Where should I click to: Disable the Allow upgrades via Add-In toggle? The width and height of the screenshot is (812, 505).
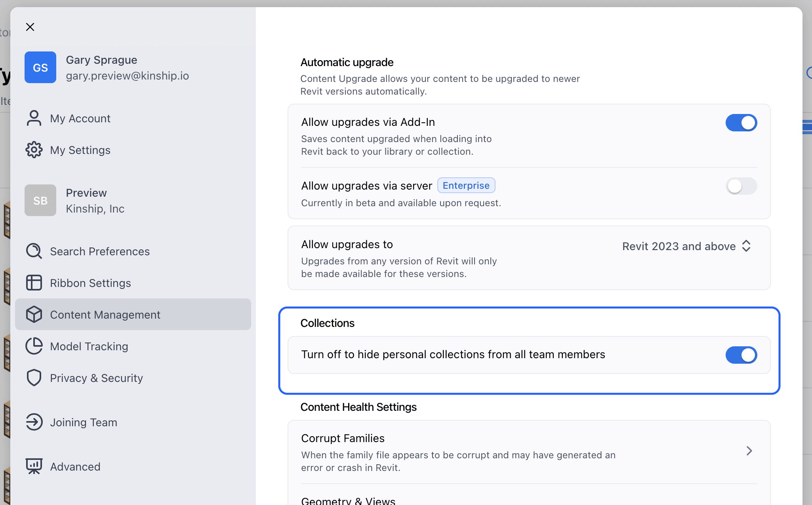click(x=741, y=123)
